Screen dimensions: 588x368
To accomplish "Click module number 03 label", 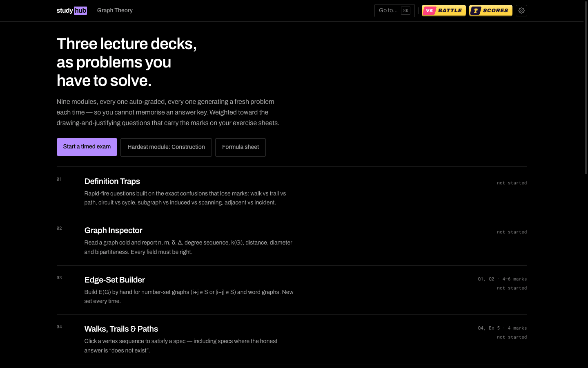I will (x=59, y=278).
